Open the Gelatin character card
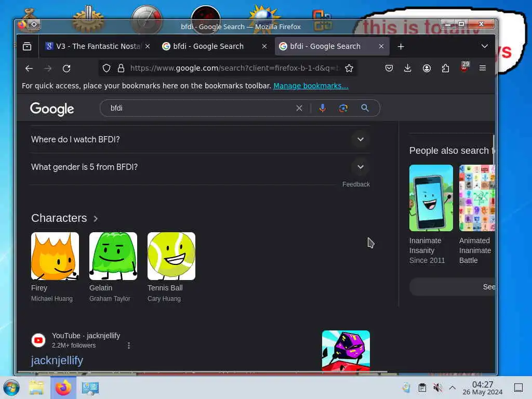The image size is (532, 399). pyautogui.click(x=113, y=267)
